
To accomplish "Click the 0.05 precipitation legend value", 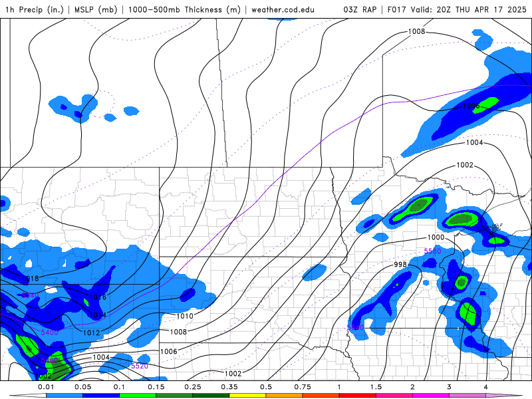I will click(x=82, y=387).
